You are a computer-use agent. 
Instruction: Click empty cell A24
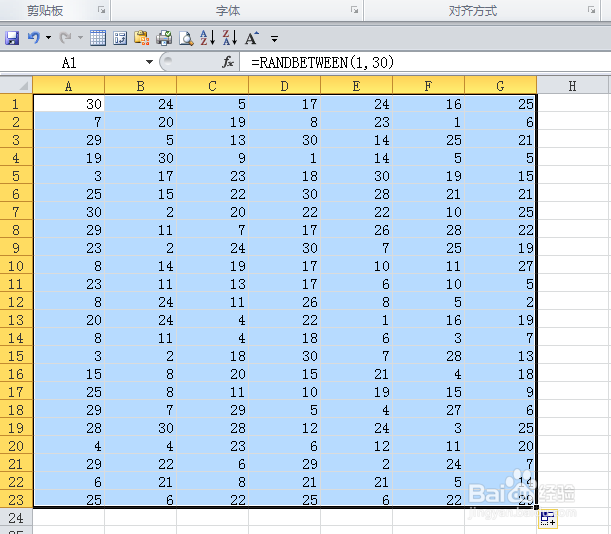point(69,518)
